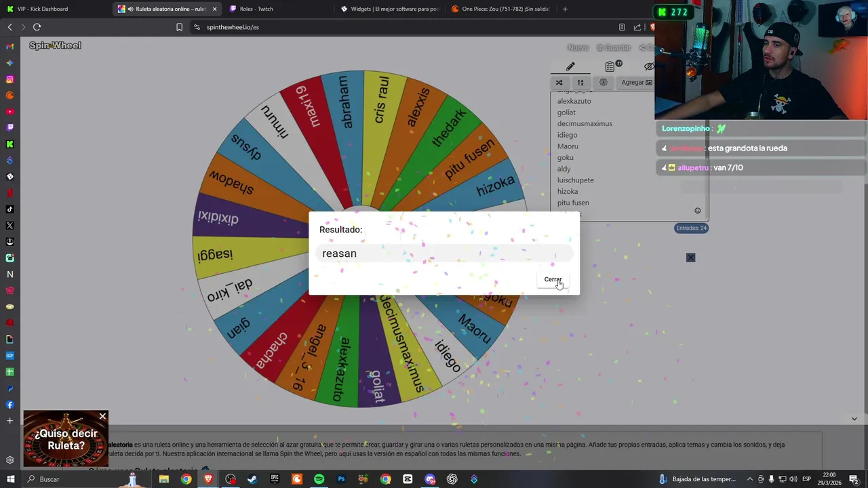Share this page from address bar
Viewport: 868px width, 488px height.
[x=637, y=27]
